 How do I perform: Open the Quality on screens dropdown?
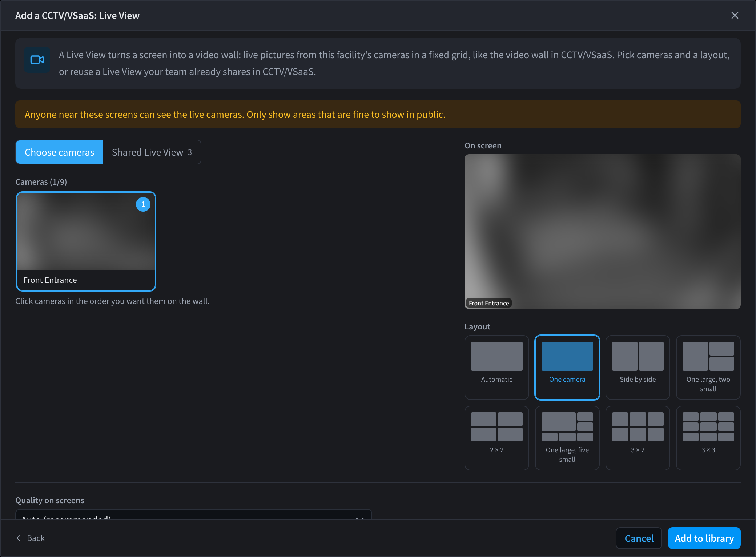point(193,514)
